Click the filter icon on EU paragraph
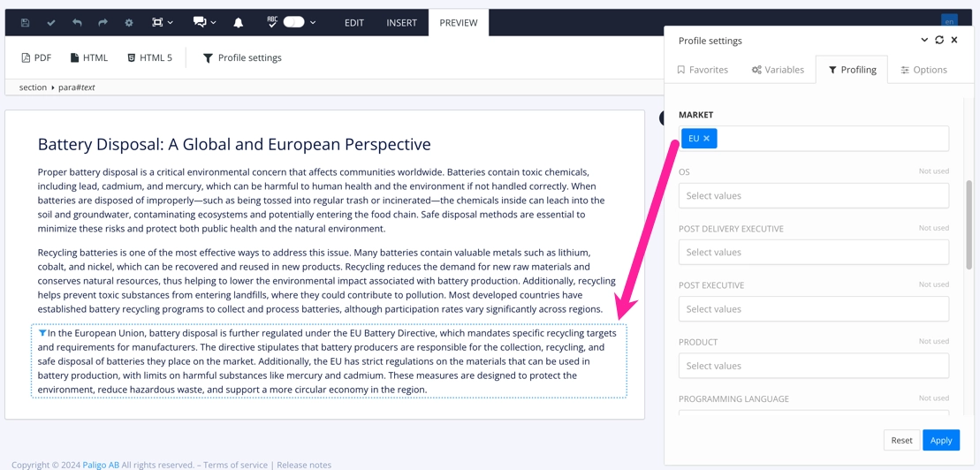 (42, 333)
